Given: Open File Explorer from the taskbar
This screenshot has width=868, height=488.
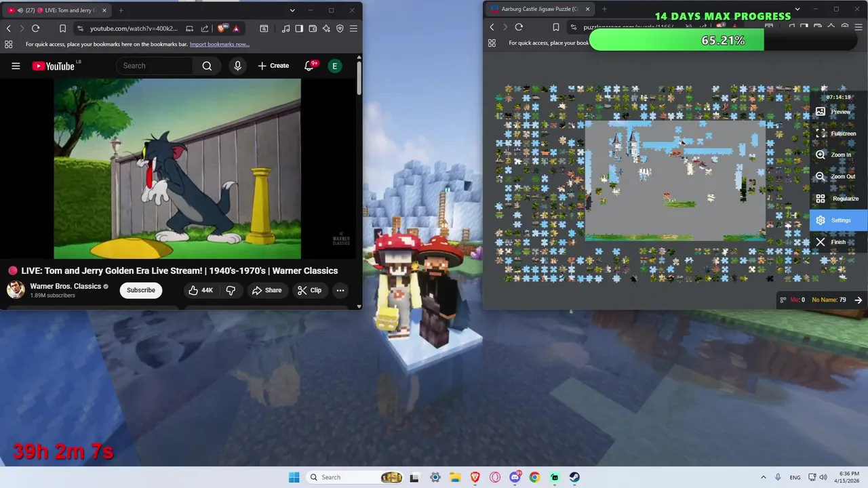Looking at the screenshot, I should (455, 477).
